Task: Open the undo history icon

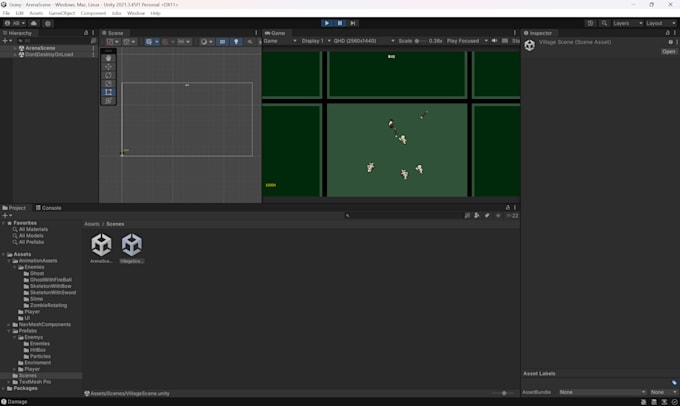Action: [x=590, y=23]
